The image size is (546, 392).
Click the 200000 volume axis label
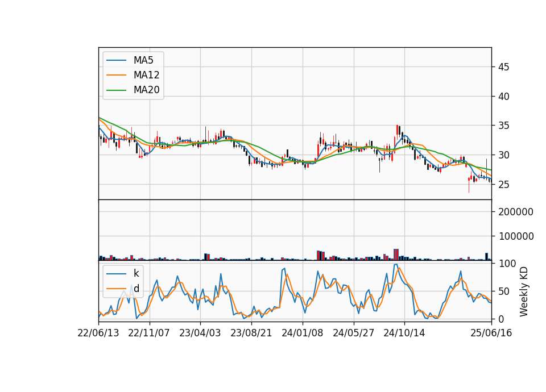[x=516, y=212]
